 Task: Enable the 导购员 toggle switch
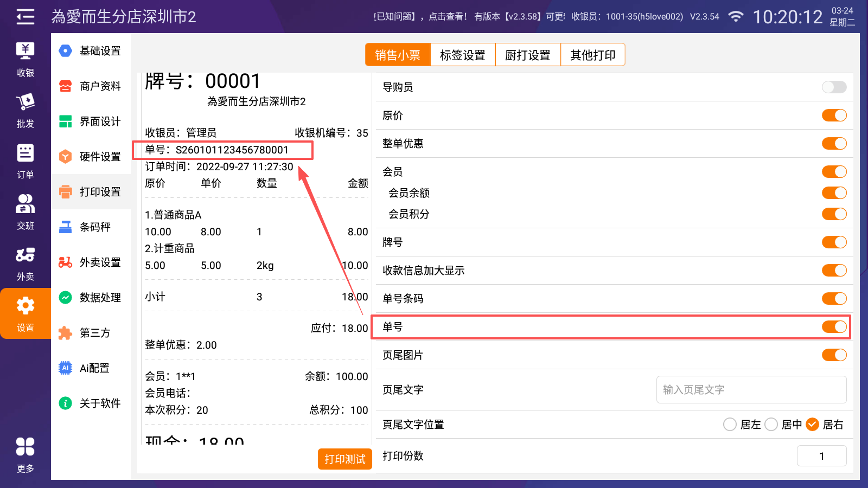[x=834, y=87]
